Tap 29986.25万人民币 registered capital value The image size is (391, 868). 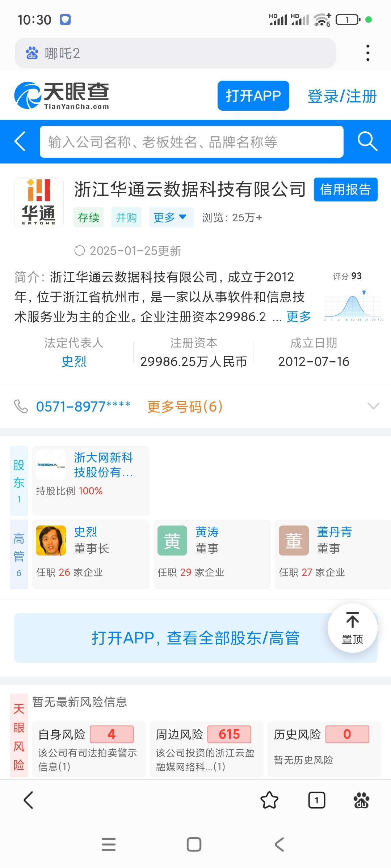pos(193,361)
